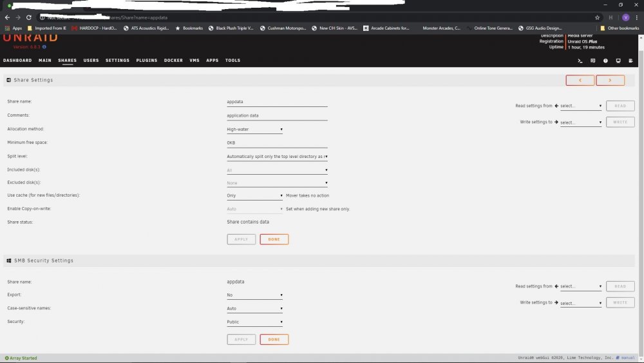This screenshot has width=644, height=363.
Task: Open Imported From IE bookmark folder
Action: (47, 28)
